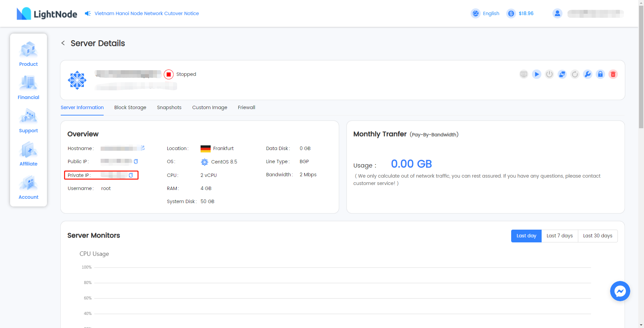Show monitors for Last 30 days
Viewport: 644px width, 328px height.
(x=598, y=236)
